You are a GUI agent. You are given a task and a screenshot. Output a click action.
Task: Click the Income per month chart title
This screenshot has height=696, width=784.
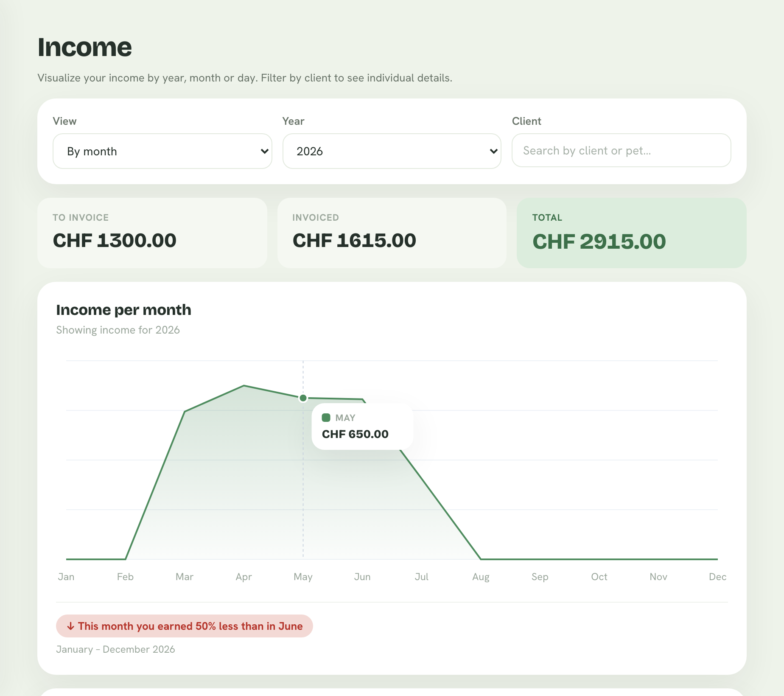[124, 310]
